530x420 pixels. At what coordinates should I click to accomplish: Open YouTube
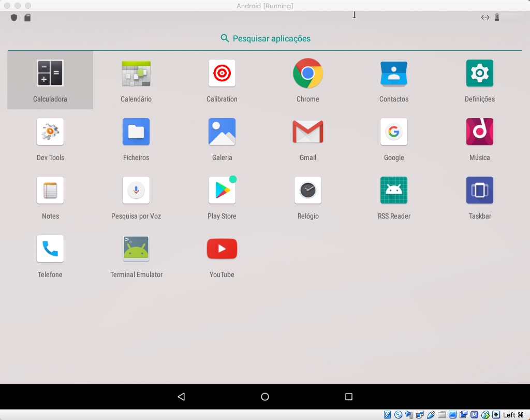[x=222, y=249]
